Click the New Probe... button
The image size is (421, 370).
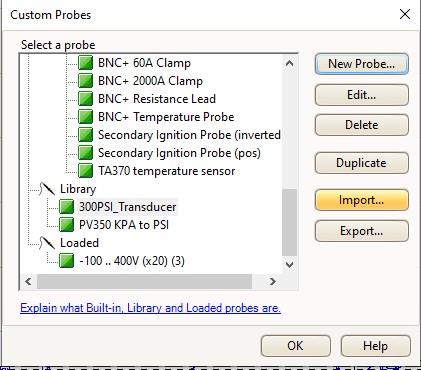tap(362, 64)
